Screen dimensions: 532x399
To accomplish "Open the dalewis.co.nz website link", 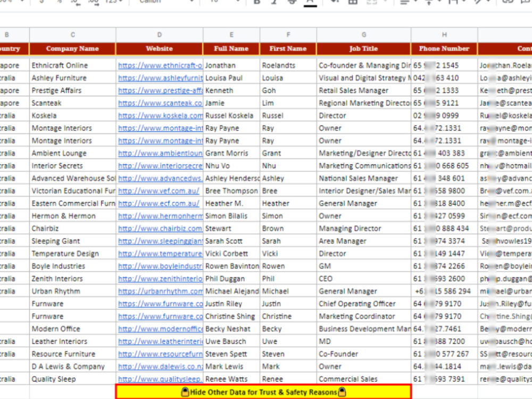I will pyautogui.click(x=160, y=367).
